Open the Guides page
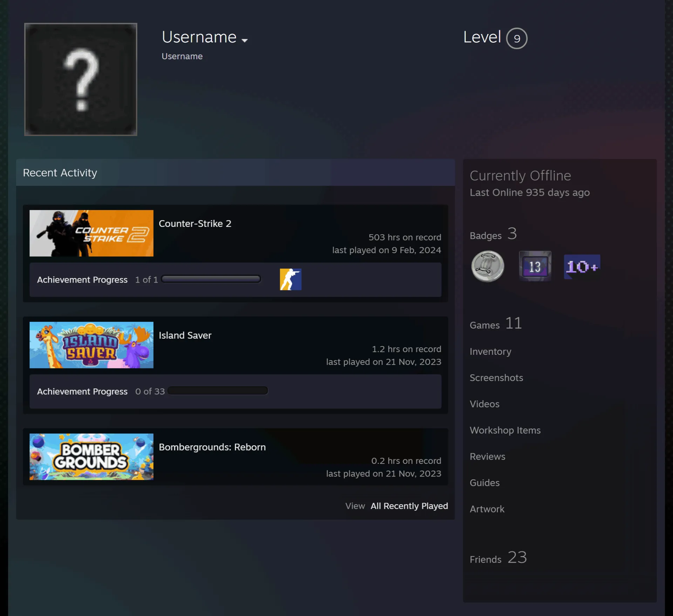673x616 pixels. [484, 483]
